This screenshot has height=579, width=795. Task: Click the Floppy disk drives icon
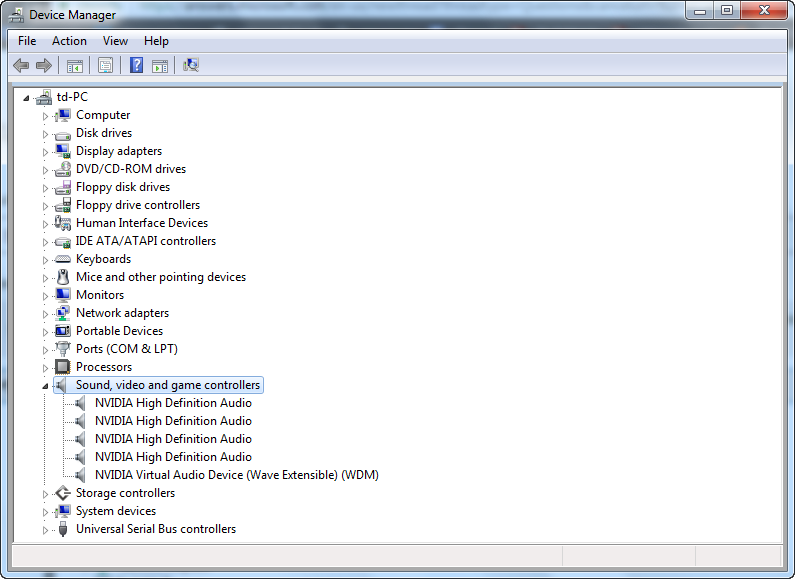coord(63,187)
